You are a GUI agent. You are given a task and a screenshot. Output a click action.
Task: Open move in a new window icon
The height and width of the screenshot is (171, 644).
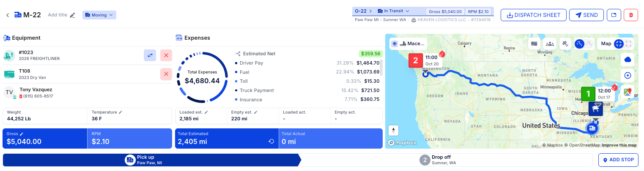click(x=614, y=15)
